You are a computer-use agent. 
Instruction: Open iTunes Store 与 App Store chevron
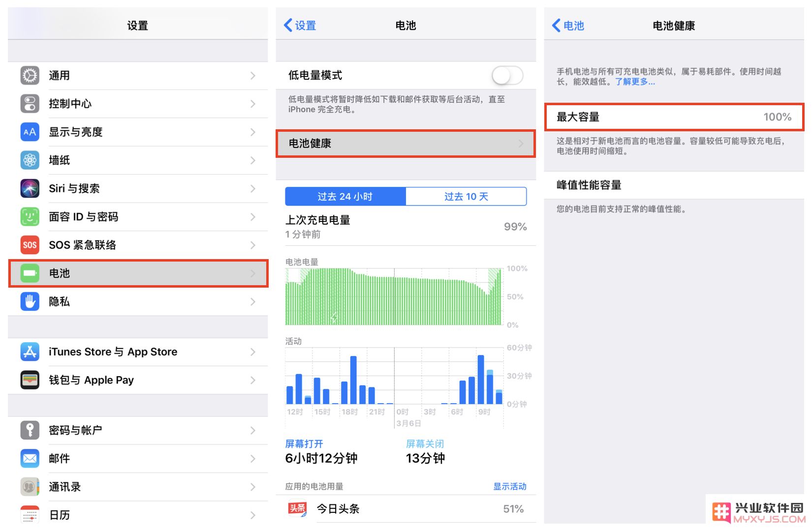click(x=253, y=352)
